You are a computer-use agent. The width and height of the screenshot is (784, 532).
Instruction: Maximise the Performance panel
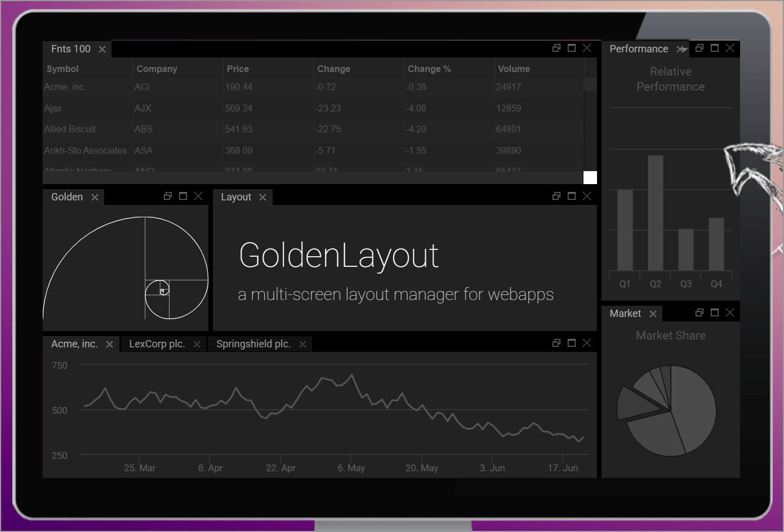point(715,48)
